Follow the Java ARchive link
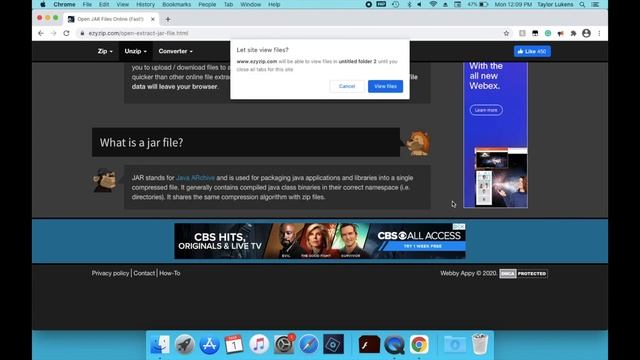 pyautogui.click(x=195, y=178)
